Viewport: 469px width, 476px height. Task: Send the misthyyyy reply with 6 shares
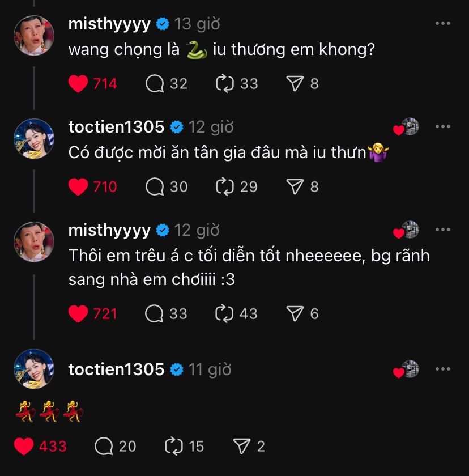tap(295, 313)
